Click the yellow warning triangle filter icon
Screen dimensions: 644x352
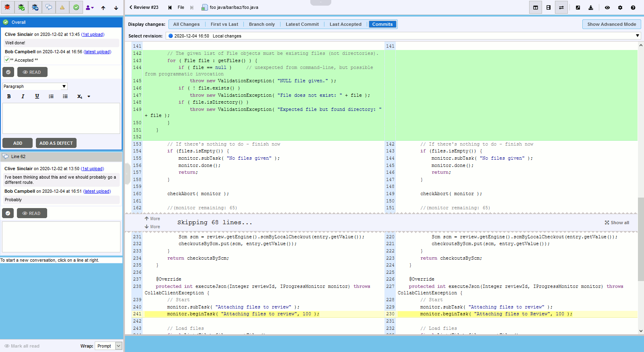pos(62,7)
